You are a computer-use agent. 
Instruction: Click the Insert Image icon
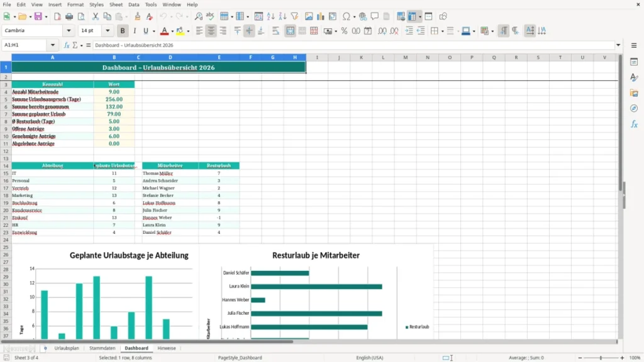(x=309, y=16)
